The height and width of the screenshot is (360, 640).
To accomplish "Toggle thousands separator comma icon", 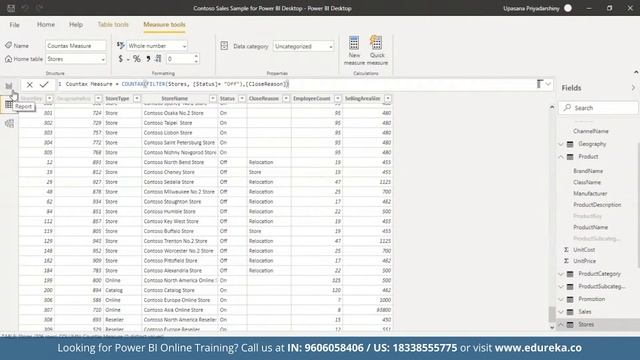I will click(x=148, y=59).
